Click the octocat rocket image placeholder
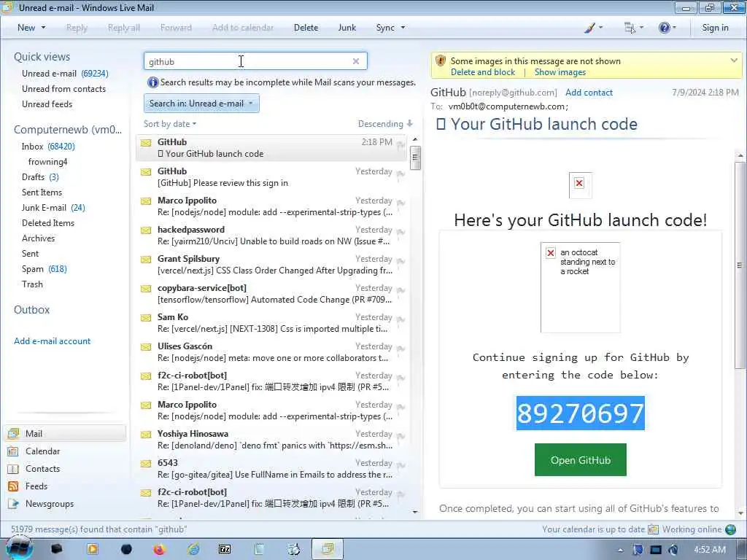747x560 pixels. (580, 287)
